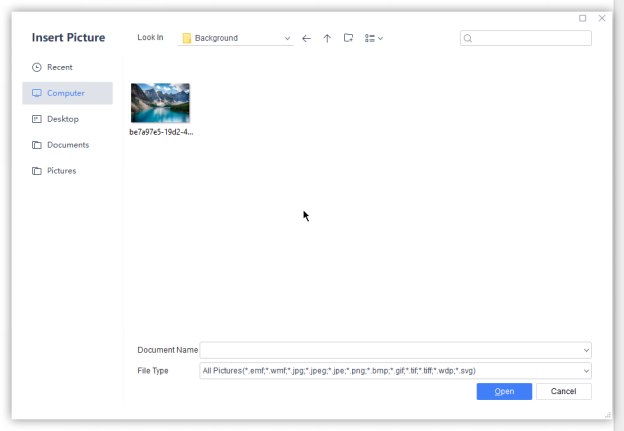Create a new folder icon
Image resolution: width=624 pixels, height=431 pixels.
click(348, 38)
